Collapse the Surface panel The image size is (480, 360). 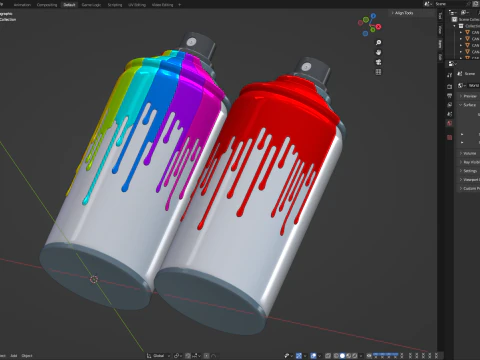[469, 105]
